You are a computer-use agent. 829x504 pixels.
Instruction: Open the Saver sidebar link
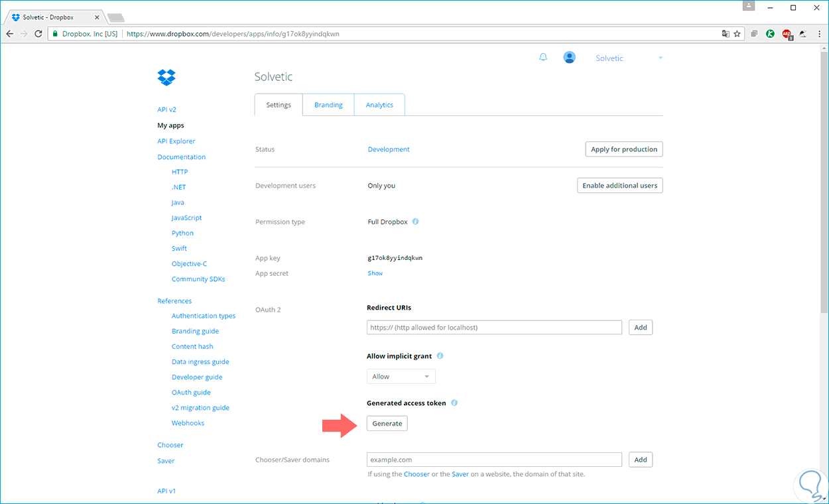coord(166,461)
